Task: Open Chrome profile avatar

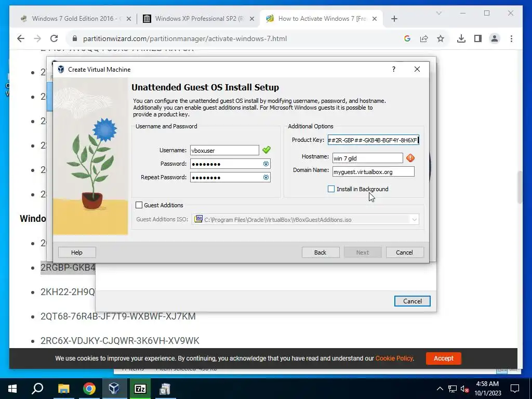Action: 495,38
